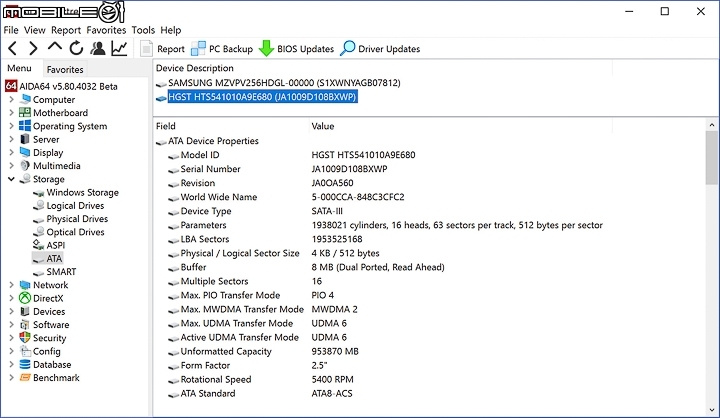This screenshot has height=418, width=720.
Task: Expand the Benchmark tree node
Action: tap(11, 378)
